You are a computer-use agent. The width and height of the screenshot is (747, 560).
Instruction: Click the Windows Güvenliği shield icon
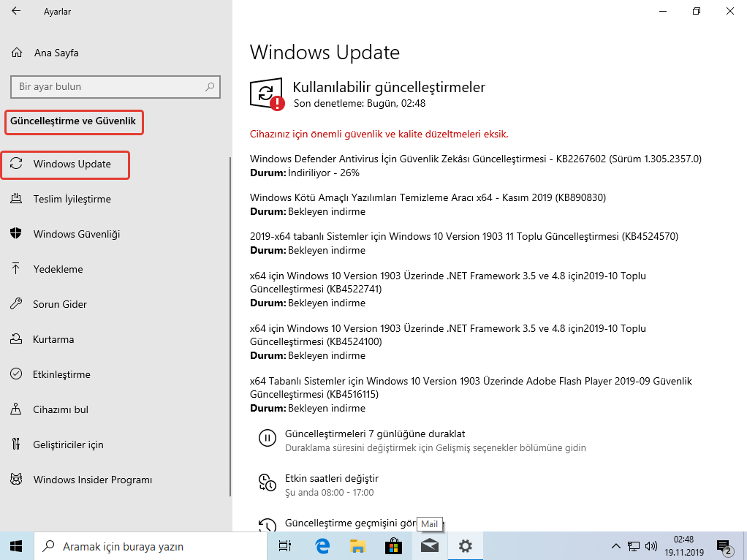click(x=16, y=234)
